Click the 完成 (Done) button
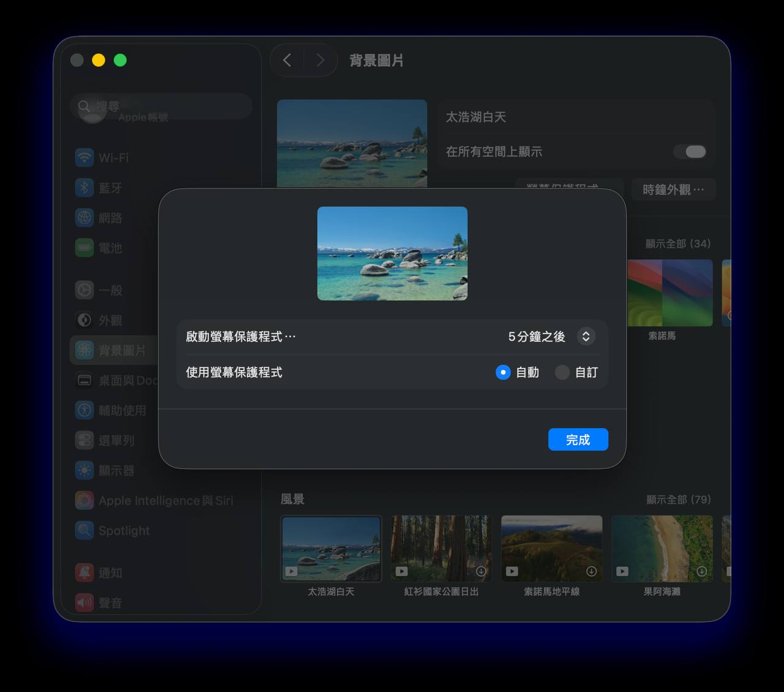The height and width of the screenshot is (692, 784). tap(578, 439)
